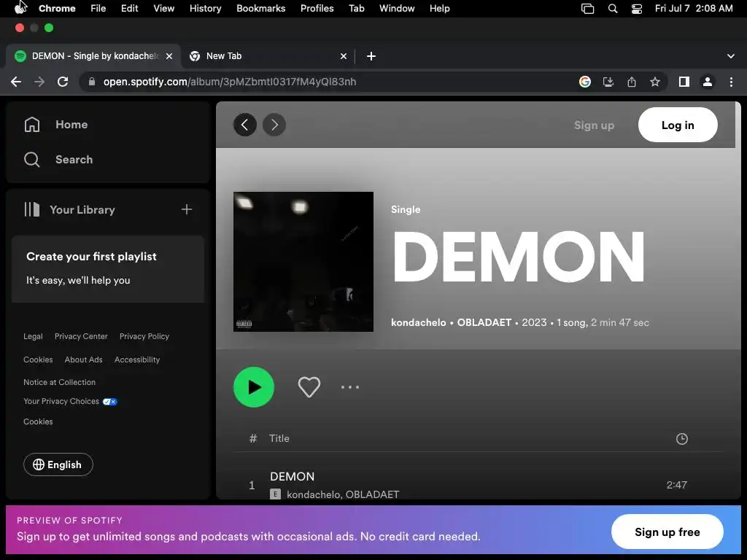Click the date and time in menu bar

pos(694,9)
